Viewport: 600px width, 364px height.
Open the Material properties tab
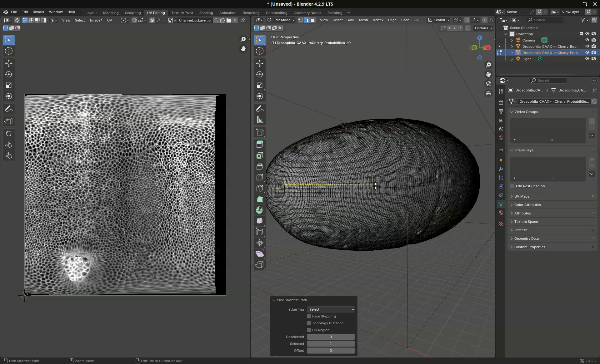coord(501,213)
